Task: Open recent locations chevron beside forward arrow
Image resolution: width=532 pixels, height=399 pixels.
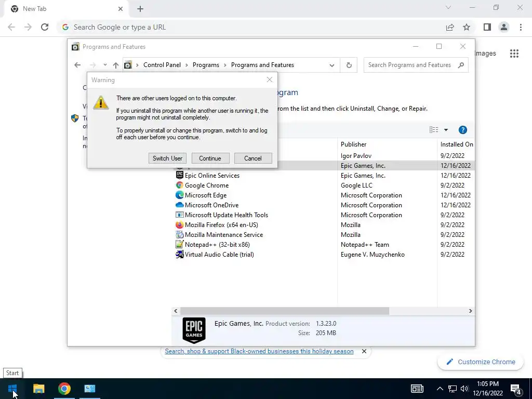Action: point(105,65)
